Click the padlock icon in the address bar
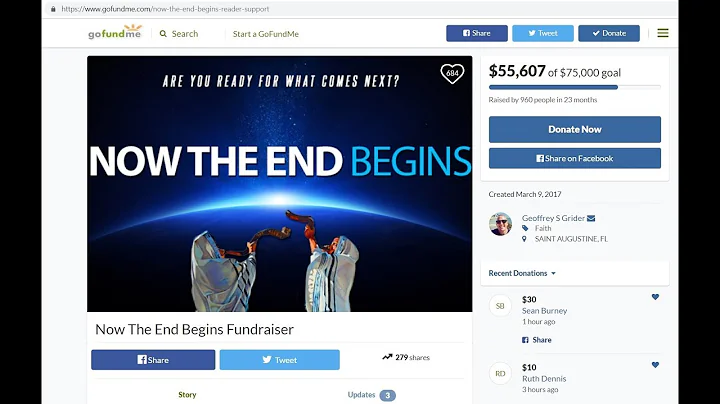This screenshot has height=404, width=720. [x=53, y=9]
